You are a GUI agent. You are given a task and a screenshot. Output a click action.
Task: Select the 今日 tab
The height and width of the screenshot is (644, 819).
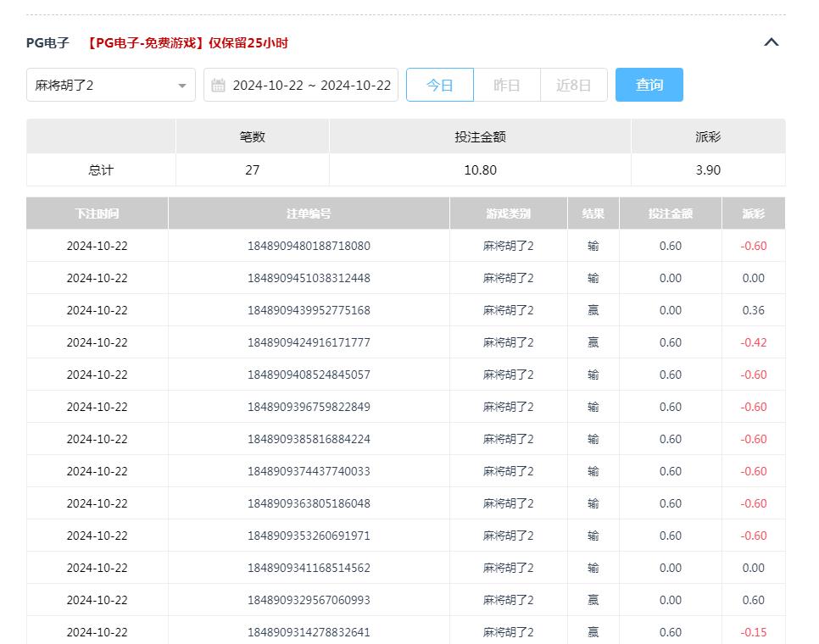pyautogui.click(x=439, y=85)
